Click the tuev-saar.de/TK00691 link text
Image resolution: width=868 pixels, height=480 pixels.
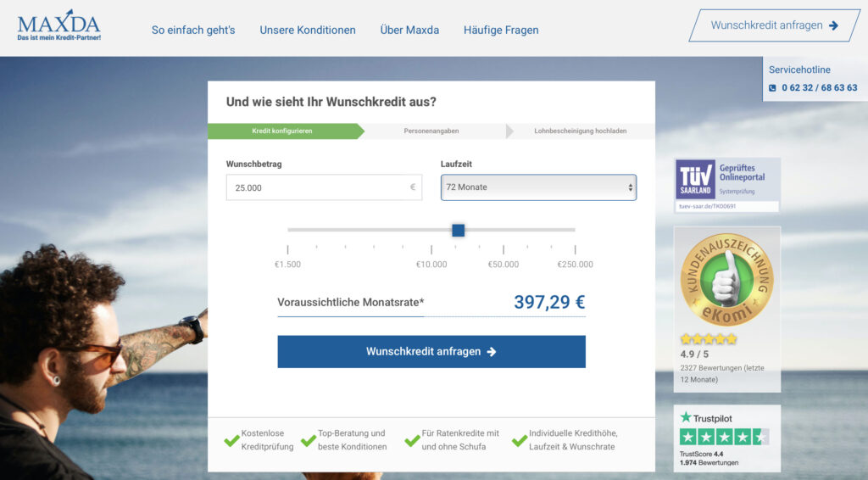(707, 206)
